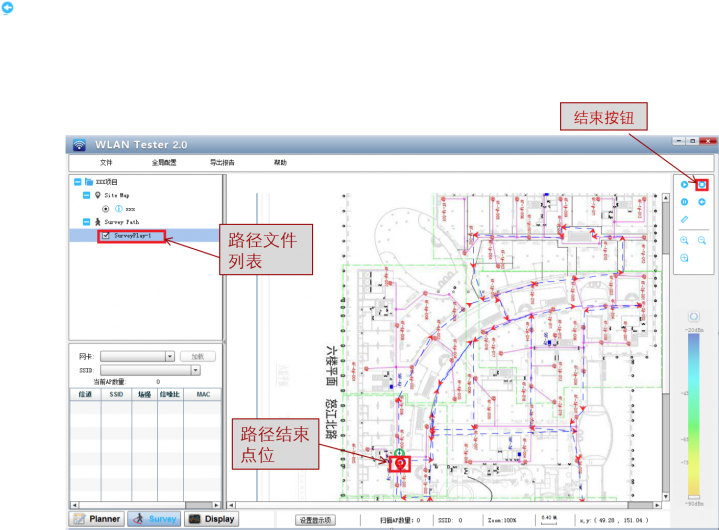719x530 pixels.
Task: Click the signal strength color gradient legend
Action: click(x=694, y=415)
